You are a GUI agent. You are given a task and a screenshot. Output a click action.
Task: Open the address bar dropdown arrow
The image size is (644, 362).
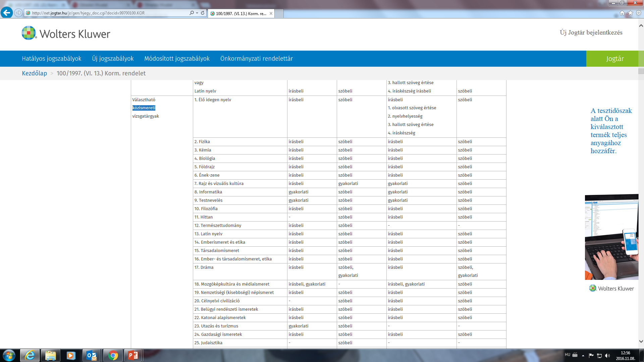pos(197,13)
